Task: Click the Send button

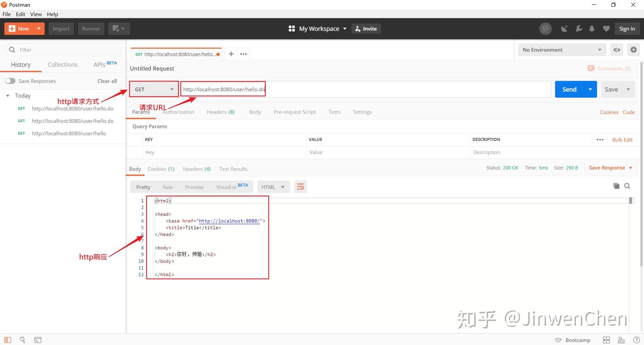Action: click(569, 89)
